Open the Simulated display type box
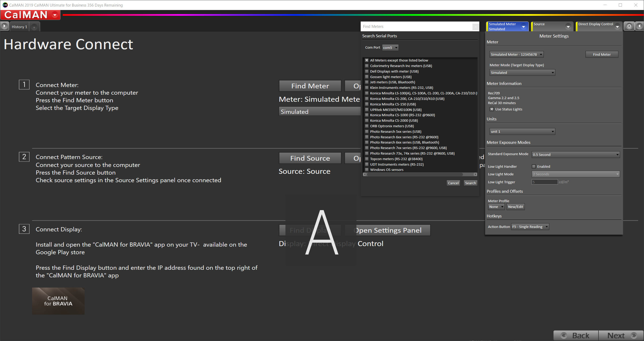This screenshot has width=644, height=341. [320, 112]
